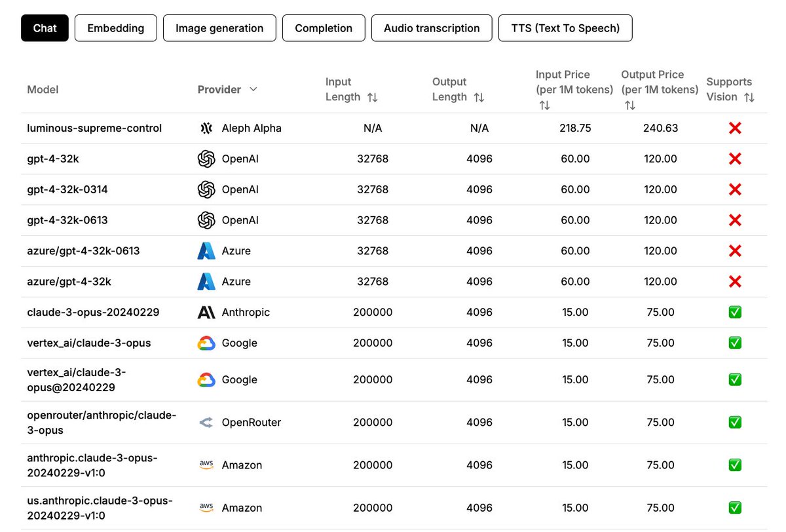This screenshot has height=532, width=786.
Task: Switch to the Chat tab
Action: pos(45,28)
